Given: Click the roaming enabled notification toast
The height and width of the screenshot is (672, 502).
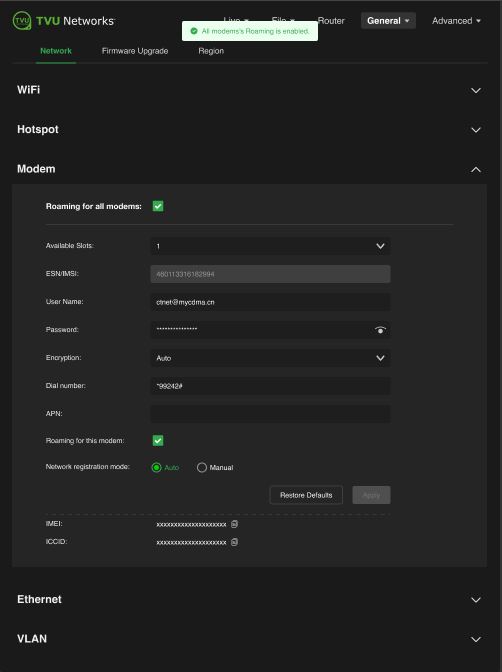Looking at the screenshot, I should (250, 31).
